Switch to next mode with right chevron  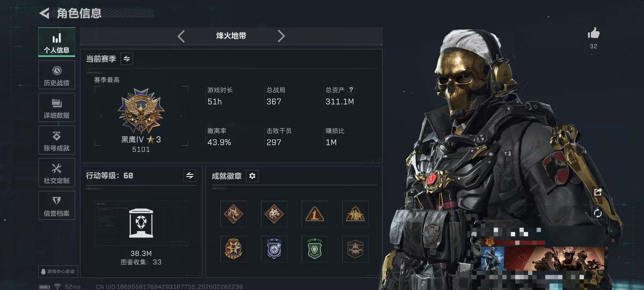point(281,36)
